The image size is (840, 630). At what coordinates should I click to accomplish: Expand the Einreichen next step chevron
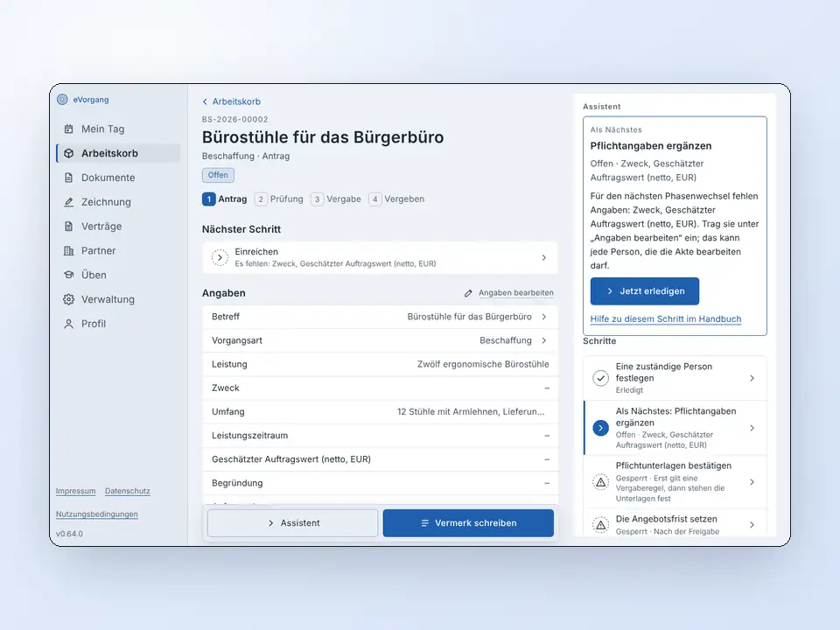click(x=543, y=257)
